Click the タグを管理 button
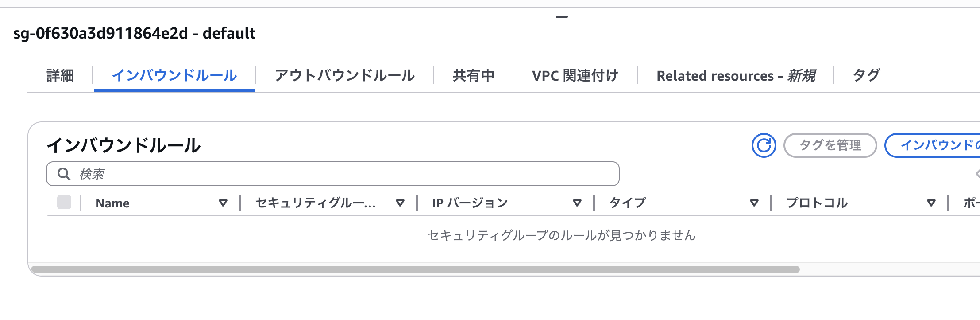Image resolution: width=980 pixels, height=320 pixels. point(830,145)
